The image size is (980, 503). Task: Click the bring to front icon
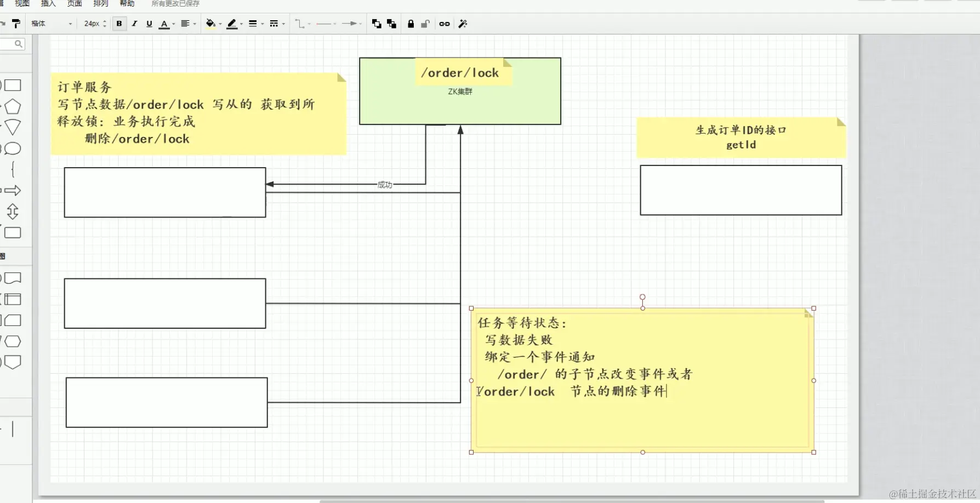(x=377, y=24)
